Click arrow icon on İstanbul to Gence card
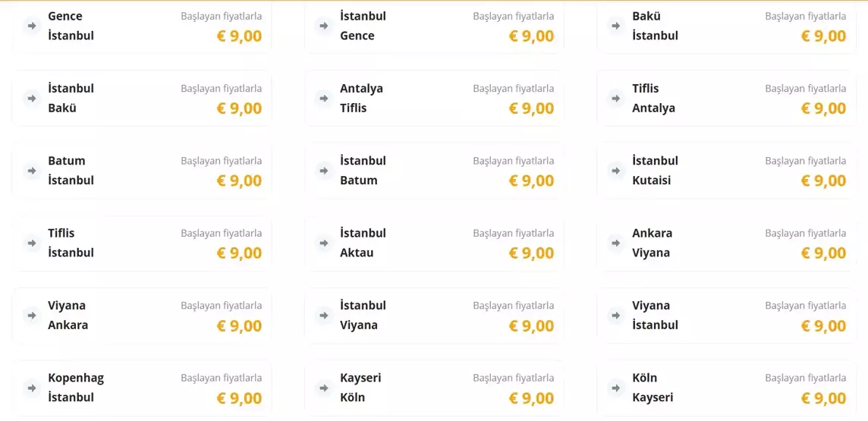 324,26
